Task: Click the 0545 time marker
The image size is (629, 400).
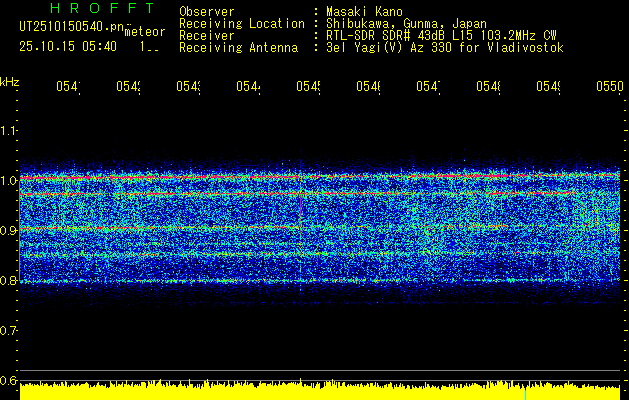Action: [x=308, y=86]
